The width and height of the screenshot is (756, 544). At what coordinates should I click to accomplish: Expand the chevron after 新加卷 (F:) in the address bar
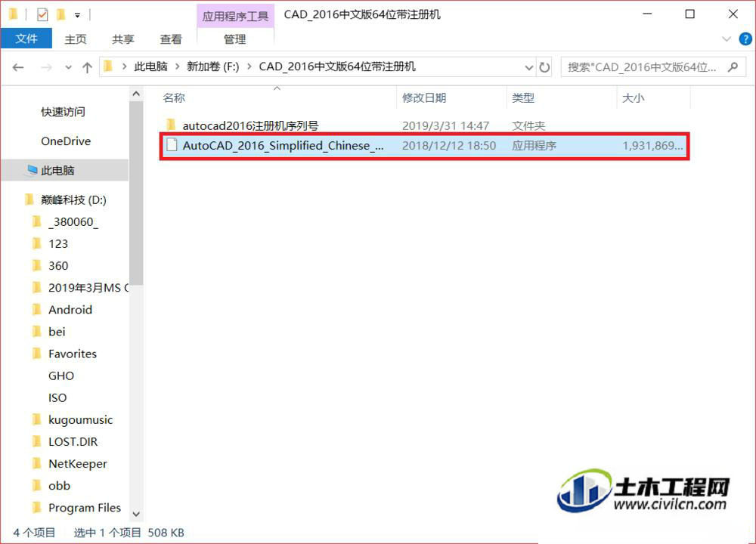click(249, 66)
